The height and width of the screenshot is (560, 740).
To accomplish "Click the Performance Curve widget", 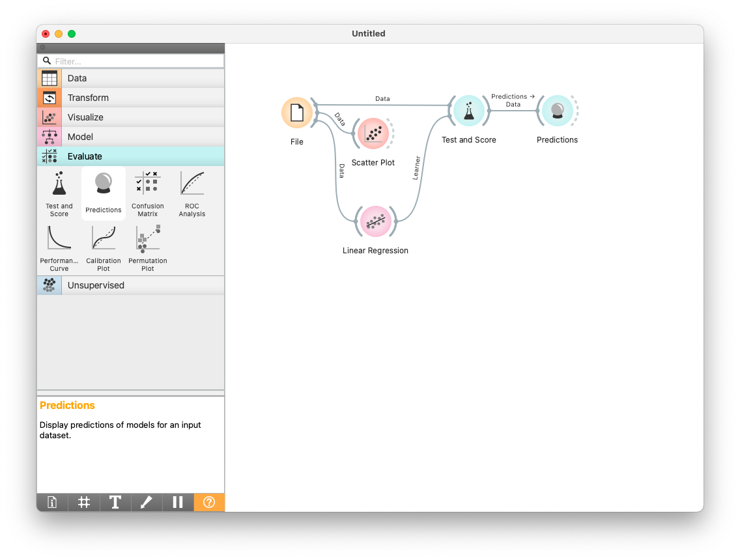I will (x=59, y=248).
